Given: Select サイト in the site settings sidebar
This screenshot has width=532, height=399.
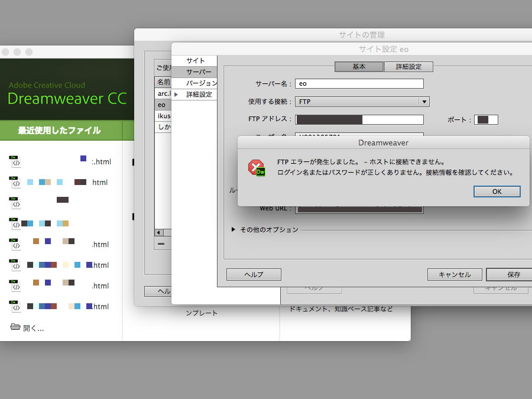Looking at the screenshot, I should [195, 60].
